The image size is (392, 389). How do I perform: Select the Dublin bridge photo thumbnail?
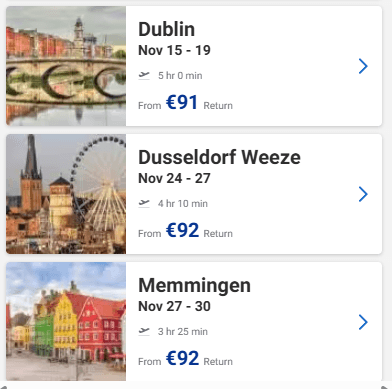click(66, 66)
